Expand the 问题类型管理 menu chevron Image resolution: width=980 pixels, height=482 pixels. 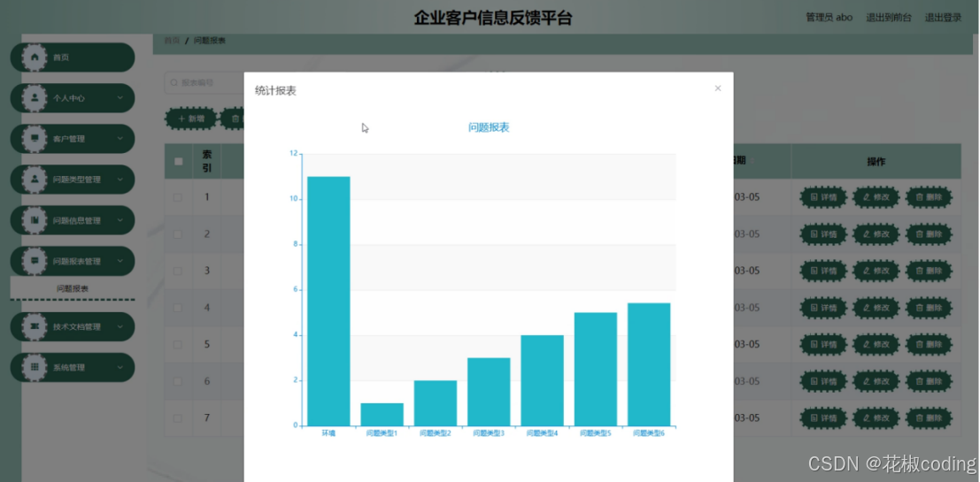click(x=120, y=180)
